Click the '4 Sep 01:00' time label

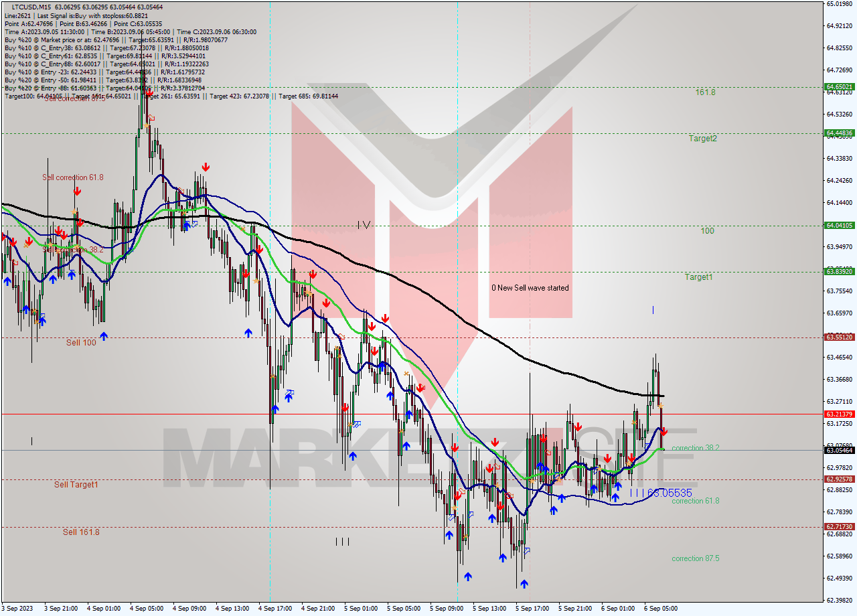[103, 609]
